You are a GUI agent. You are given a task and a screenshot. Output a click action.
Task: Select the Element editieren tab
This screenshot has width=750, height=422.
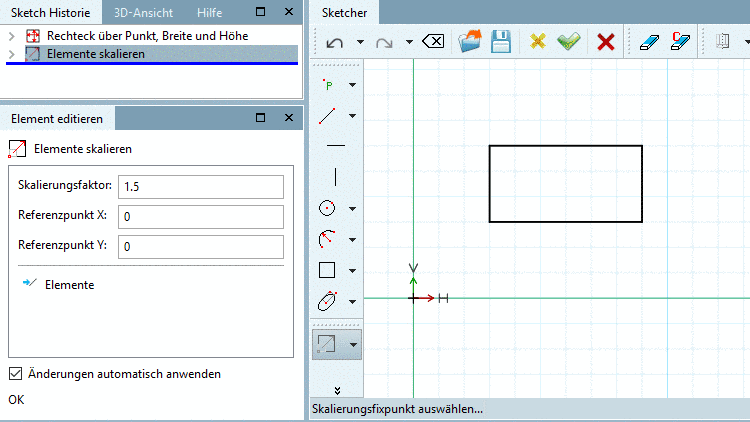[x=57, y=119]
